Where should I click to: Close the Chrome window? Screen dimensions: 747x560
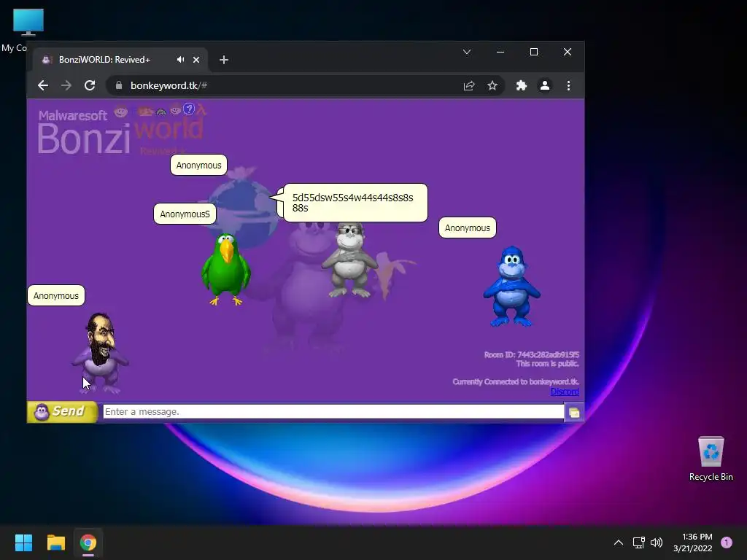568,52
